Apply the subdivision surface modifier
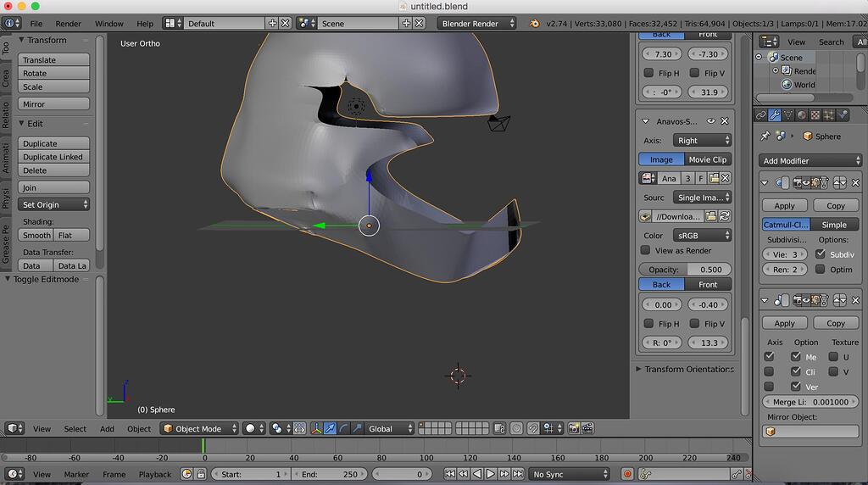 coord(784,205)
